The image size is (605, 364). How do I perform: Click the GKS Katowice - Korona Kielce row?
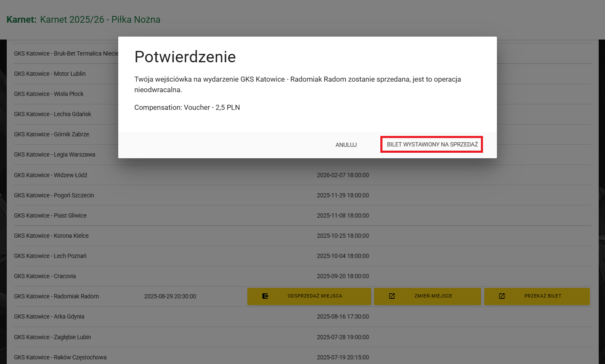tap(51, 236)
